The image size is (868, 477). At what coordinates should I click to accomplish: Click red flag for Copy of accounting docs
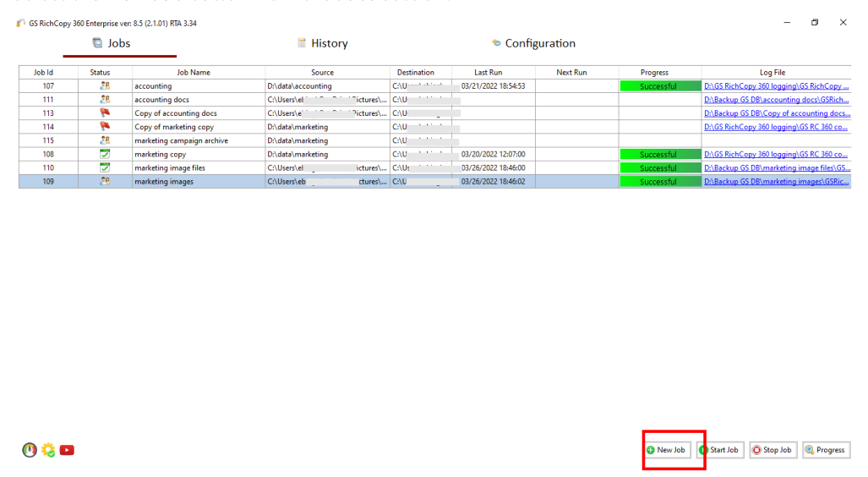[105, 112]
